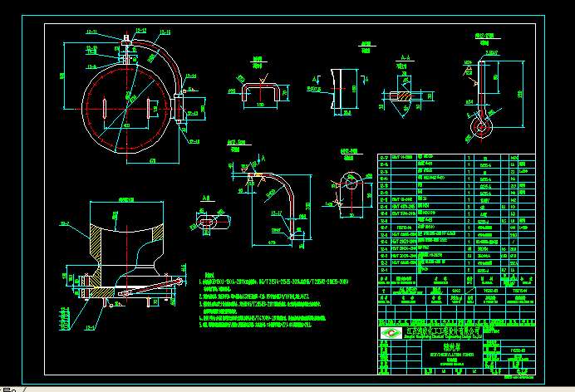Select the slotted A-direction view detail

tap(214, 222)
